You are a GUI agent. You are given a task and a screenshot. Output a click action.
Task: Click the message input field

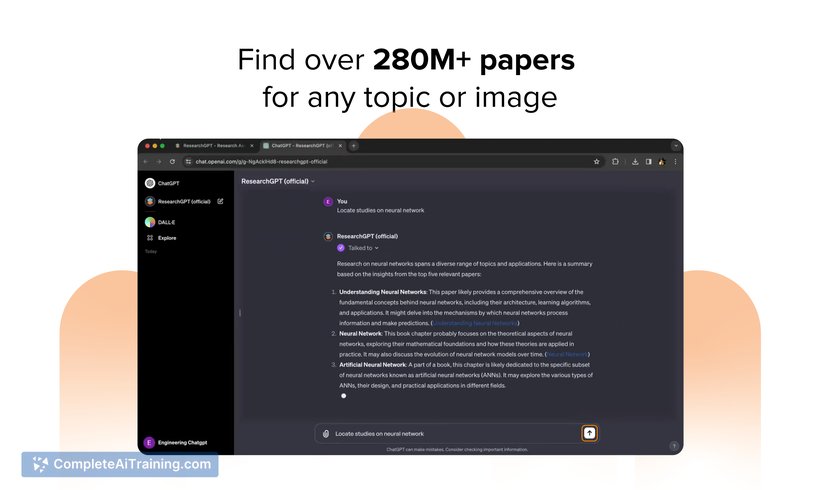pyautogui.click(x=455, y=434)
